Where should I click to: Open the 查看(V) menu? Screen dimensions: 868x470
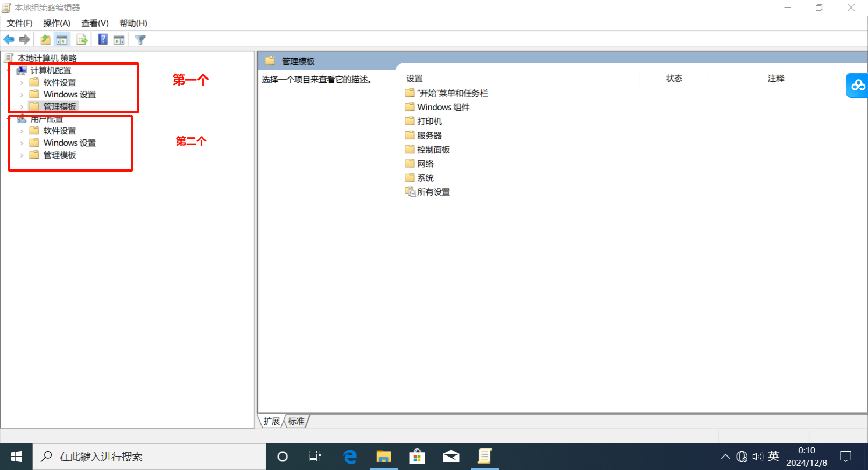[x=95, y=23]
